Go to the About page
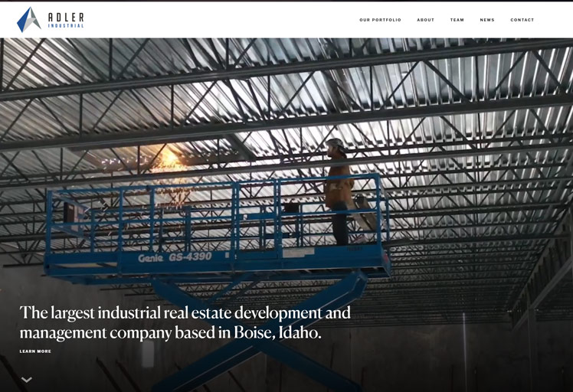 point(425,20)
